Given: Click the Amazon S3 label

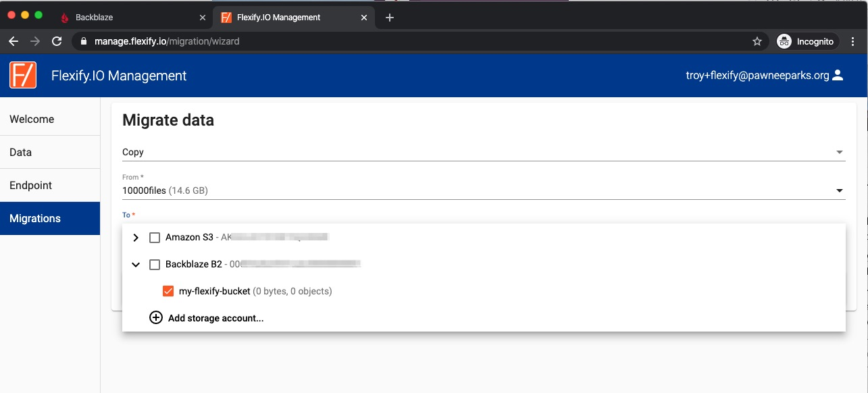Looking at the screenshot, I should [189, 237].
